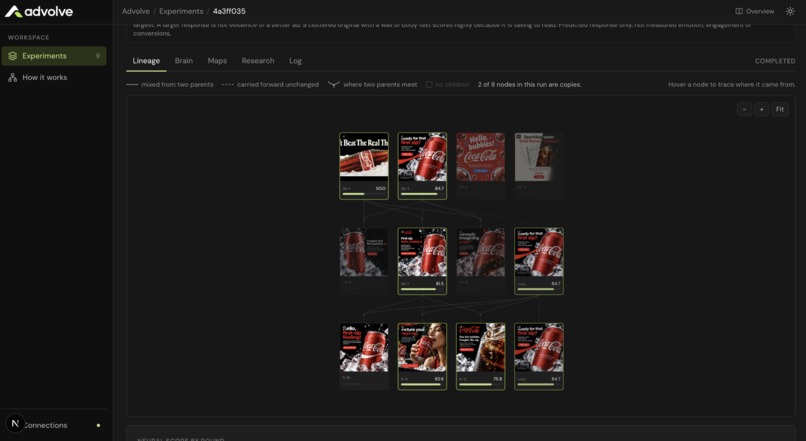Click score bar under Beat The Real Thing node

[x=364, y=194]
